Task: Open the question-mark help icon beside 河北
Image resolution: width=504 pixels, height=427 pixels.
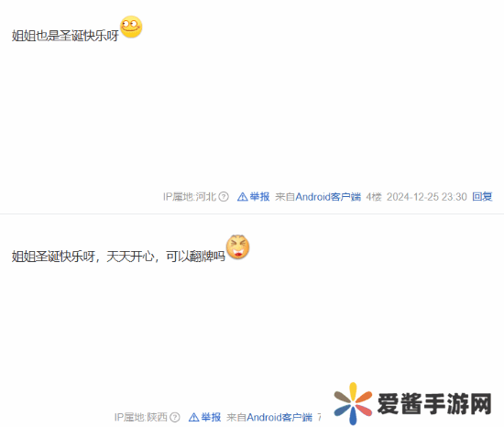Action: point(224,197)
